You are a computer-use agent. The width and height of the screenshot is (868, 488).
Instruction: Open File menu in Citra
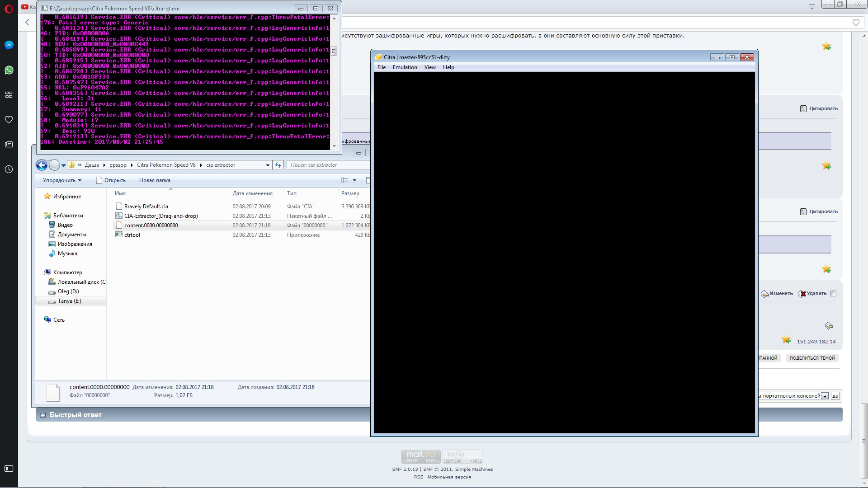[x=382, y=67]
